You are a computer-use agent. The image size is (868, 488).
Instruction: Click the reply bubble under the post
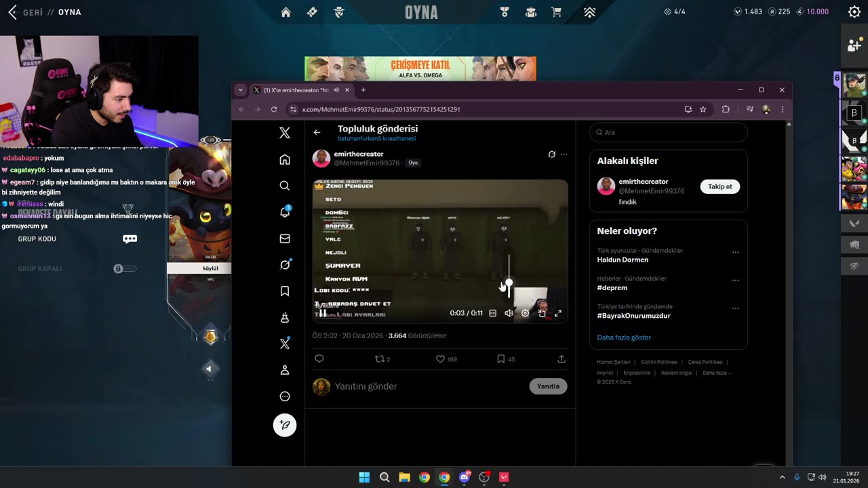(x=319, y=359)
